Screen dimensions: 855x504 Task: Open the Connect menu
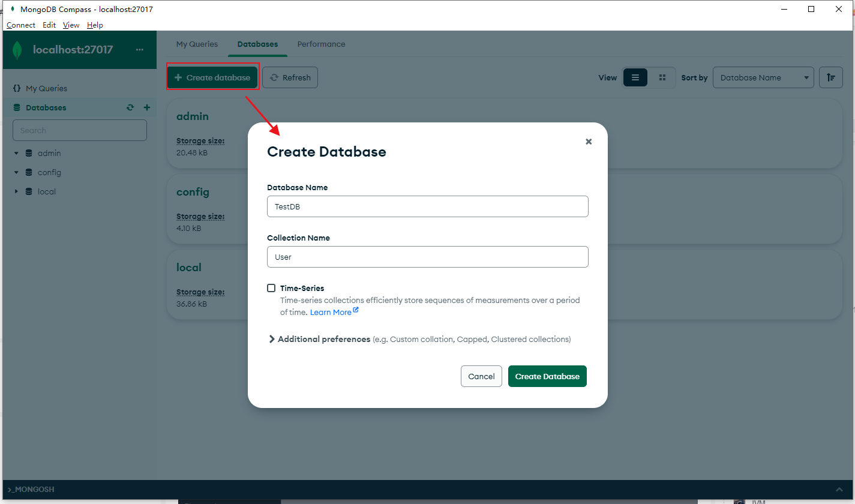tap(21, 25)
